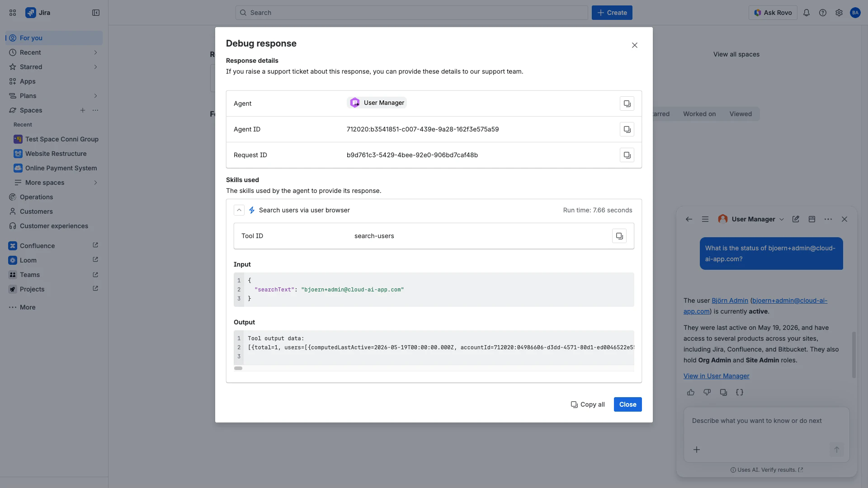Open Operations in sidebar
Viewport: 868px width, 488px height.
coord(54,197)
